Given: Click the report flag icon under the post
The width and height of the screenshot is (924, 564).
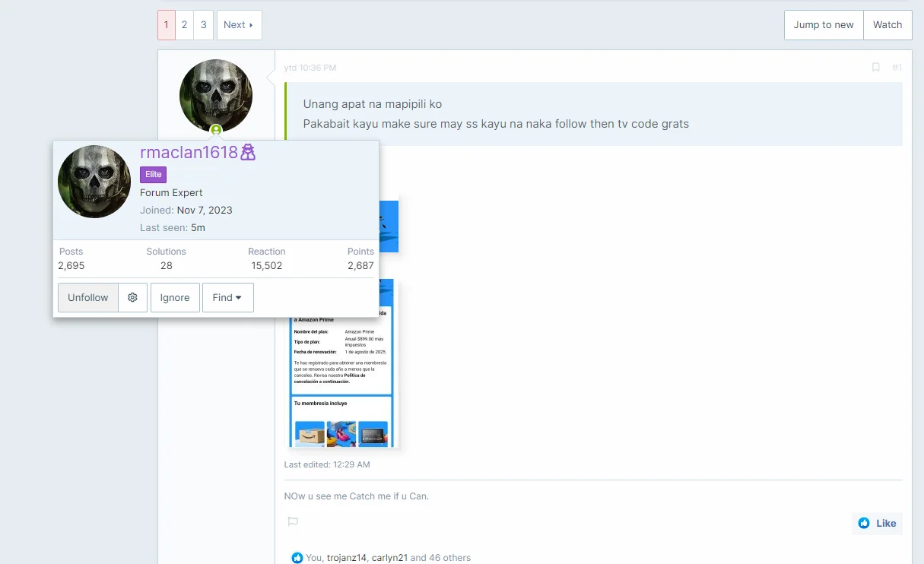Looking at the screenshot, I should coord(293,522).
